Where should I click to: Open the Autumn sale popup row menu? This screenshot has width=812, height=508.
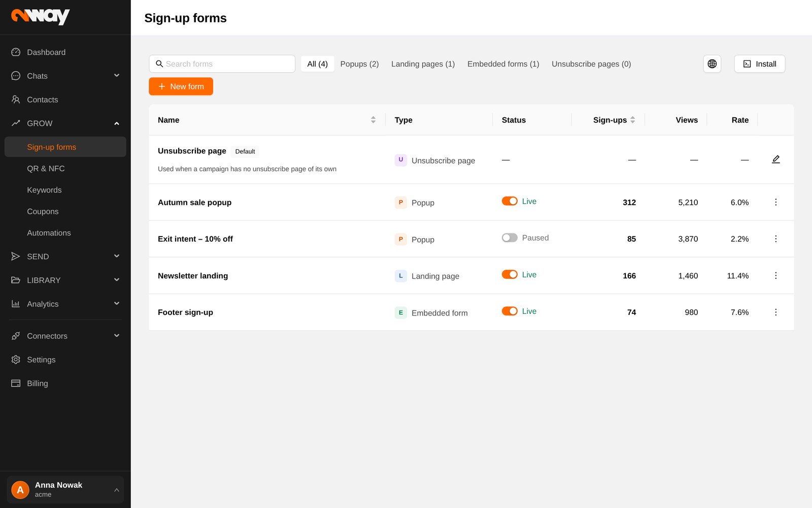click(776, 202)
